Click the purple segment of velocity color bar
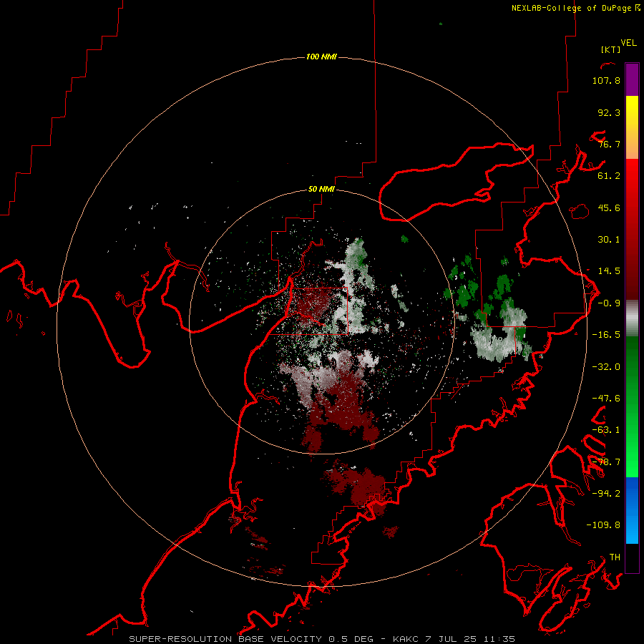Screen dimensions: 644x644 [x=632, y=79]
